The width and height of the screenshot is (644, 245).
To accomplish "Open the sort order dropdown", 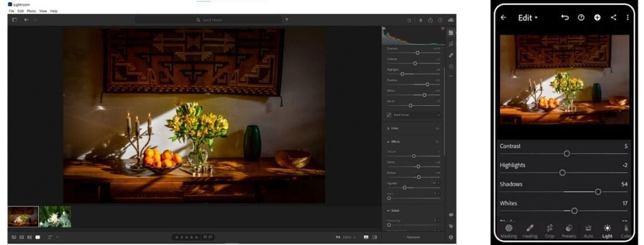I will (x=53, y=237).
